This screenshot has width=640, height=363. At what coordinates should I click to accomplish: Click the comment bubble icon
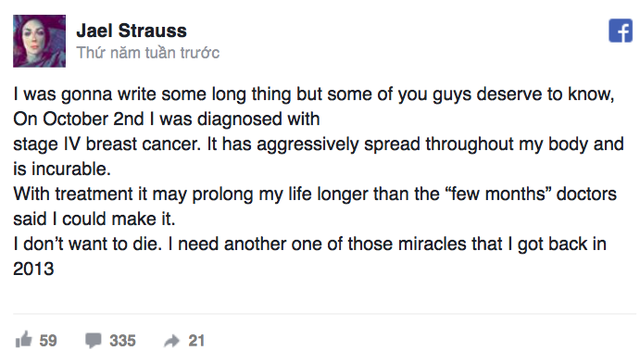point(93,341)
